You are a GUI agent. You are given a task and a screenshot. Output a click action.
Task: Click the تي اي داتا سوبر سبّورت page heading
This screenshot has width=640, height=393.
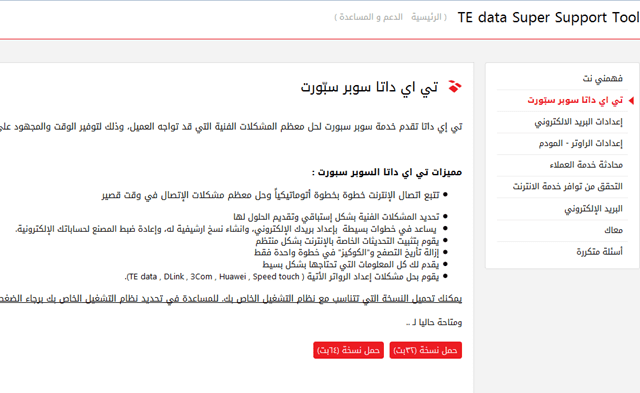coord(369,87)
